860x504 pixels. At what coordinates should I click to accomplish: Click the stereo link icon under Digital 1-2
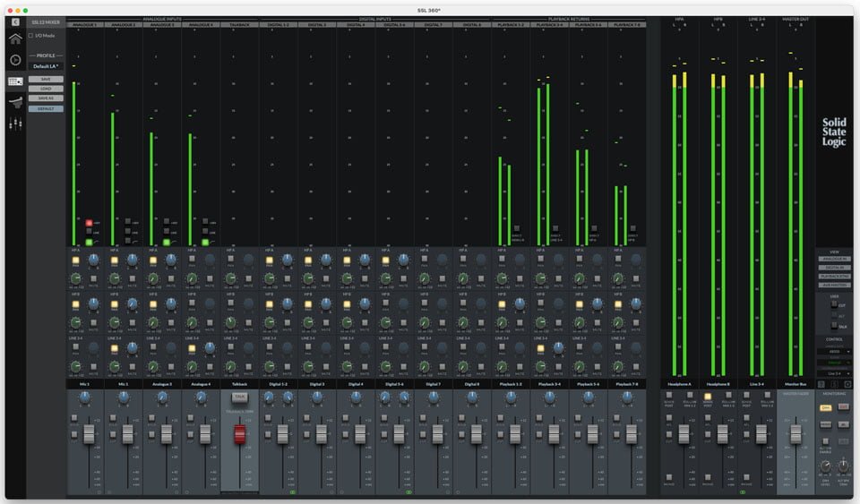click(x=292, y=492)
